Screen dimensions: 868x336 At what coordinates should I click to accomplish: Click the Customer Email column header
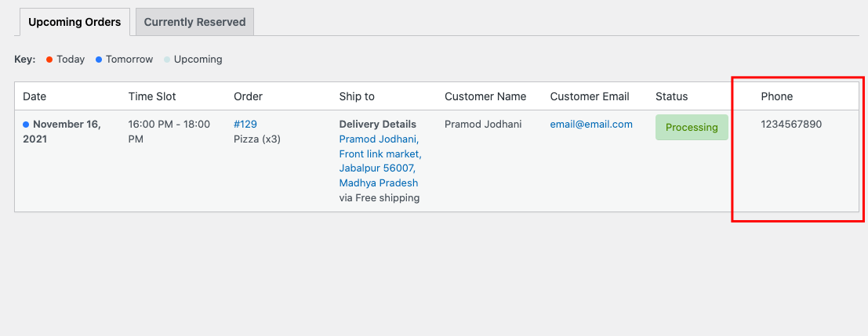[x=590, y=96]
